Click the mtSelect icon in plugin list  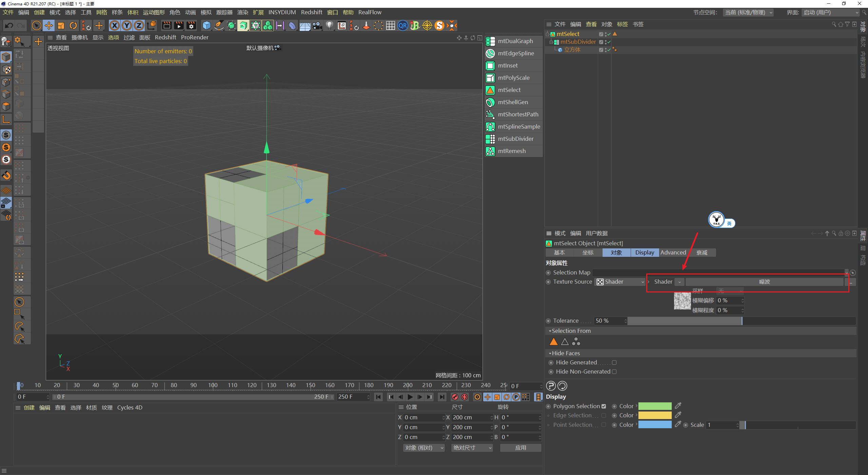[x=490, y=90]
